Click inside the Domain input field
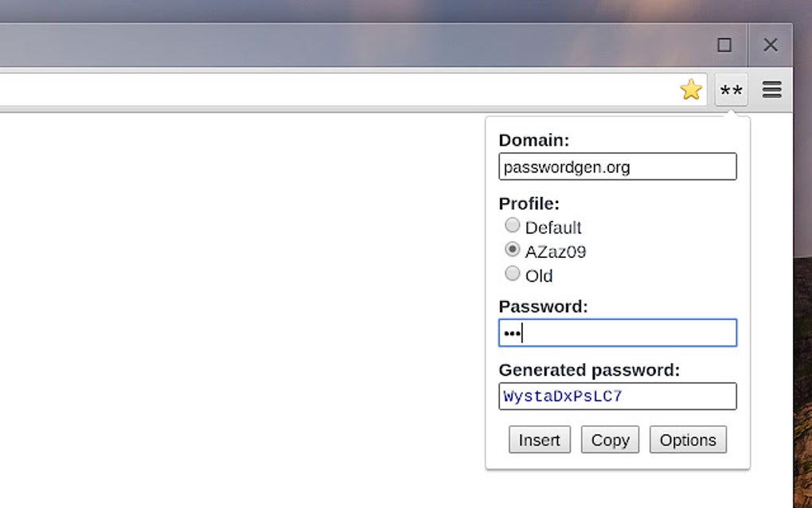 click(x=618, y=166)
